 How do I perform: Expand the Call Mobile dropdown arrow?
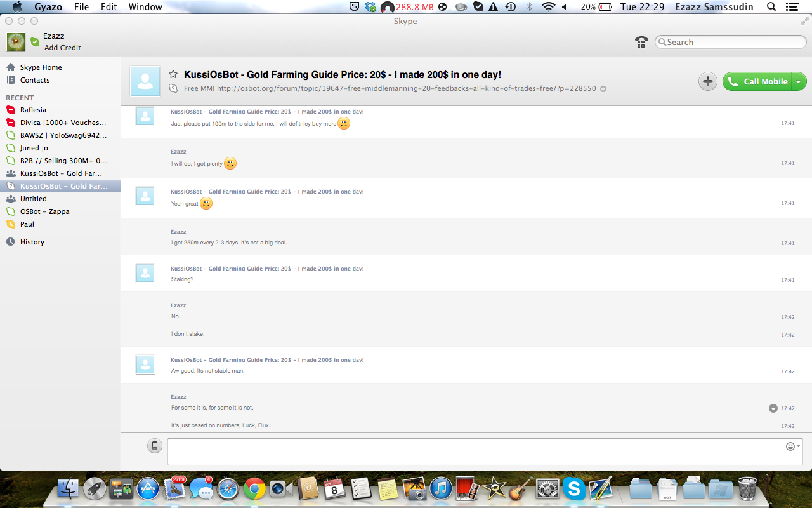tap(799, 81)
